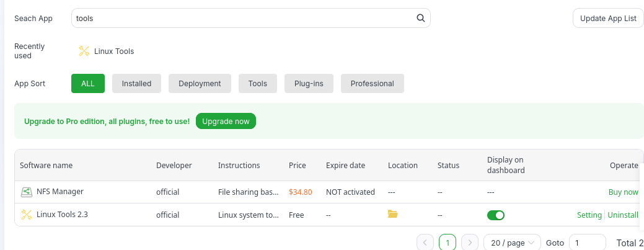Go to next page arrow

(470, 243)
